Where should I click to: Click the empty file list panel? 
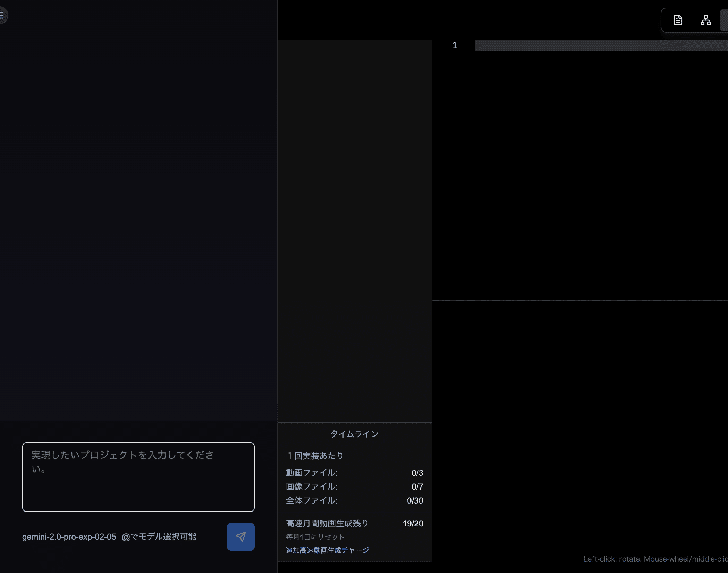354,229
